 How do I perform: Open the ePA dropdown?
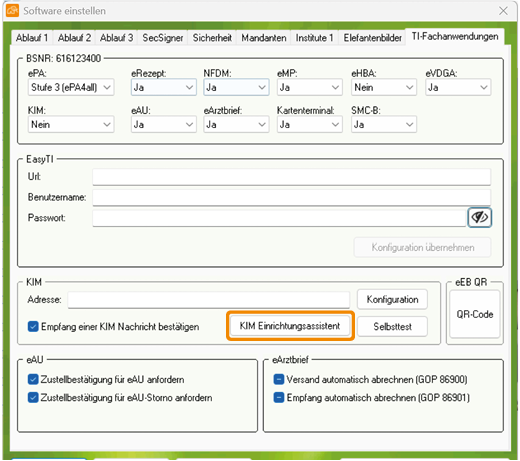tap(71, 87)
